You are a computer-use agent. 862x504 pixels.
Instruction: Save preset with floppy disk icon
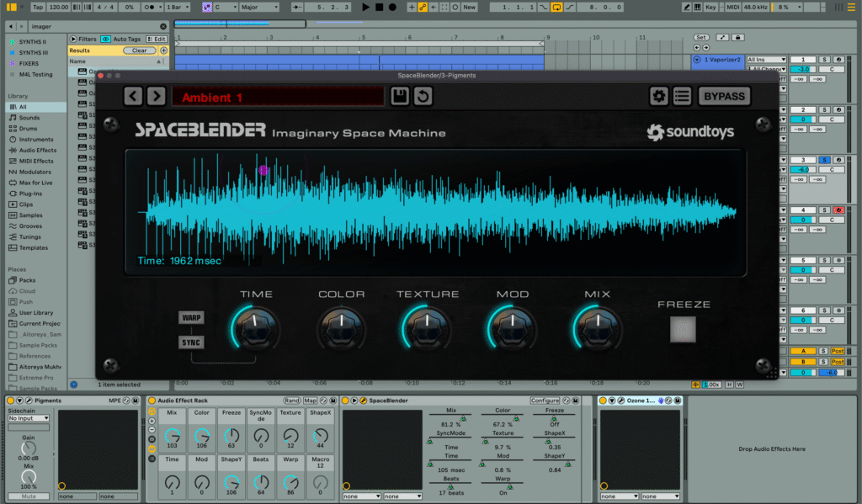click(x=400, y=96)
